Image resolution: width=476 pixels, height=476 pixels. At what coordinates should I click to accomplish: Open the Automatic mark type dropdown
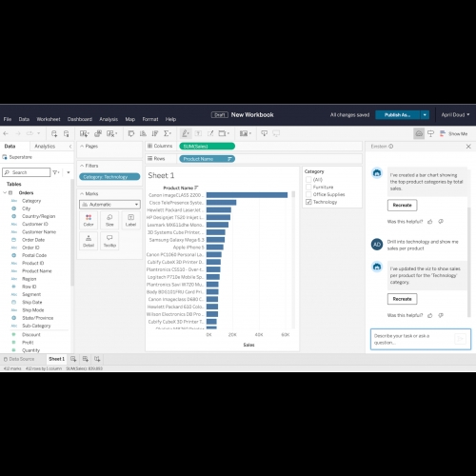tap(109, 205)
